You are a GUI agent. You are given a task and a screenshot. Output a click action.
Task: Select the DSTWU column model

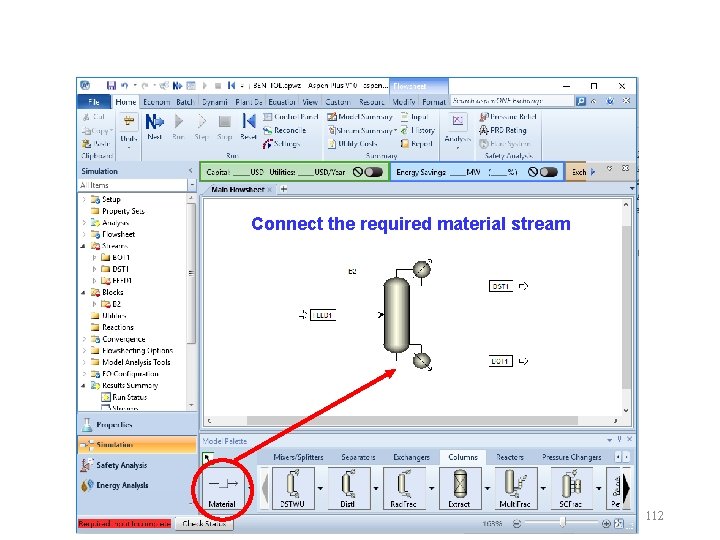point(293,488)
